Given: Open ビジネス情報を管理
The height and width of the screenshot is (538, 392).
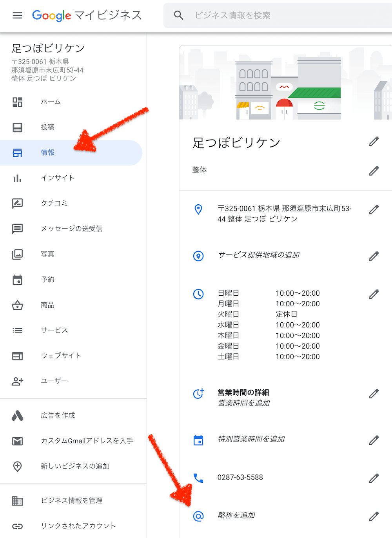Looking at the screenshot, I should click(x=71, y=501).
